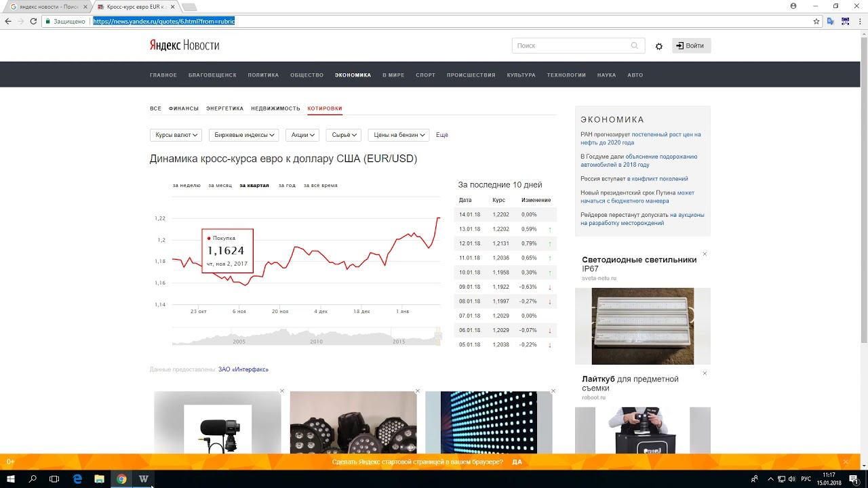
Task: Open the ЗАО «Интерфакс» link
Action: click(x=243, y=369)
